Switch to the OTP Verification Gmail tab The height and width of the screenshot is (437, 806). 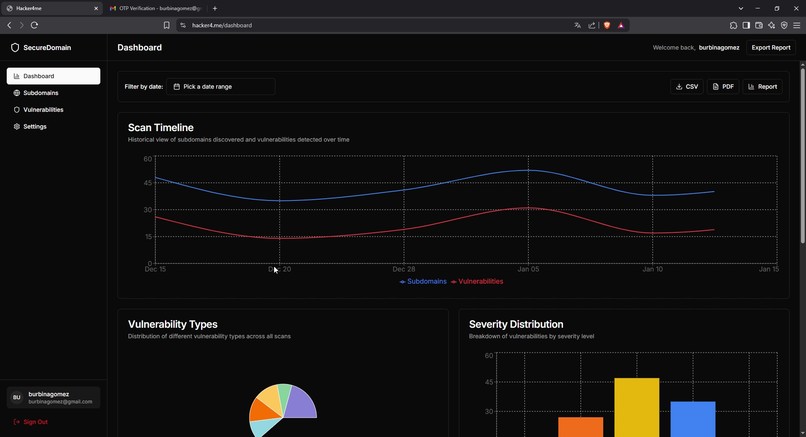coord(155,8)
